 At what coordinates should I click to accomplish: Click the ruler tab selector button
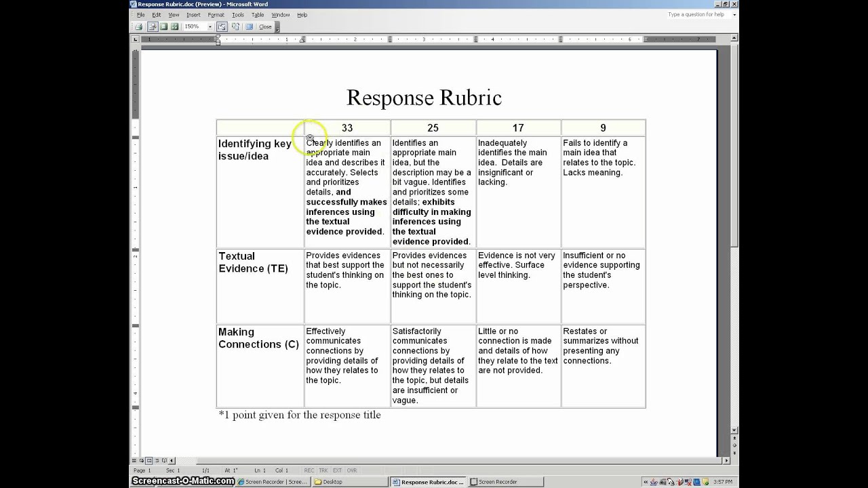click(x=136, y=39)
